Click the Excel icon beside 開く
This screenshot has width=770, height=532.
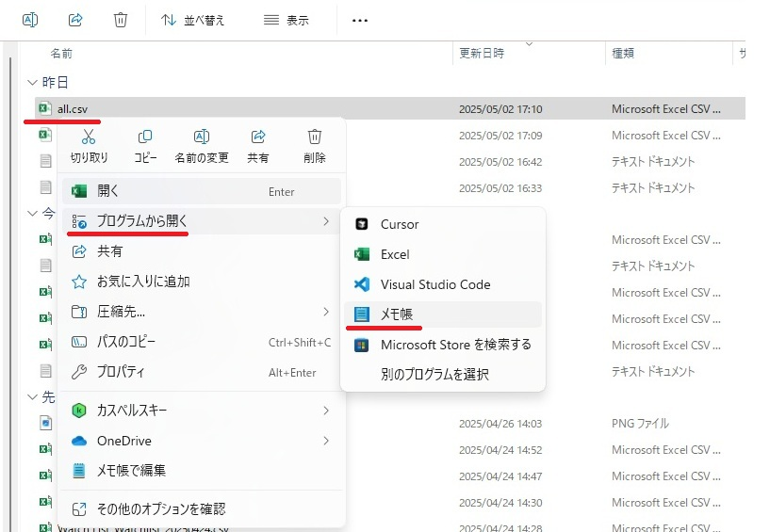point(79,191)
